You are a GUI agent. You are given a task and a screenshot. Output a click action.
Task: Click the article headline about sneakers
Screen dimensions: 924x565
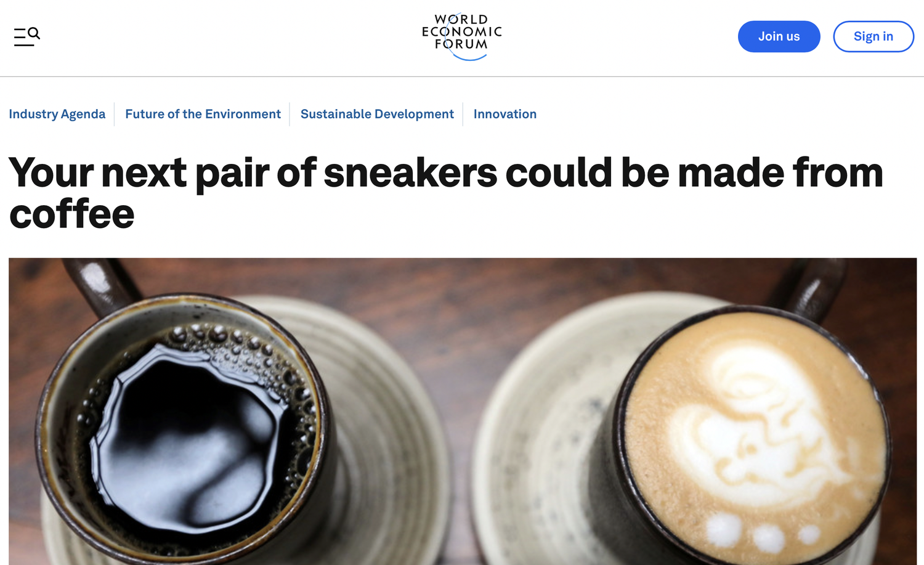446,193
